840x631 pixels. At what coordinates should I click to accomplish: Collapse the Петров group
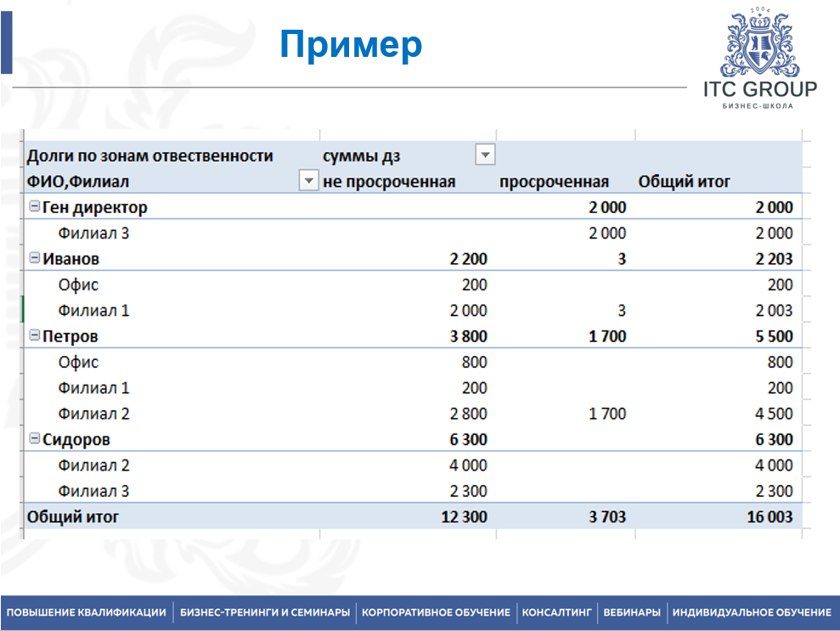(x=34, y=335)
